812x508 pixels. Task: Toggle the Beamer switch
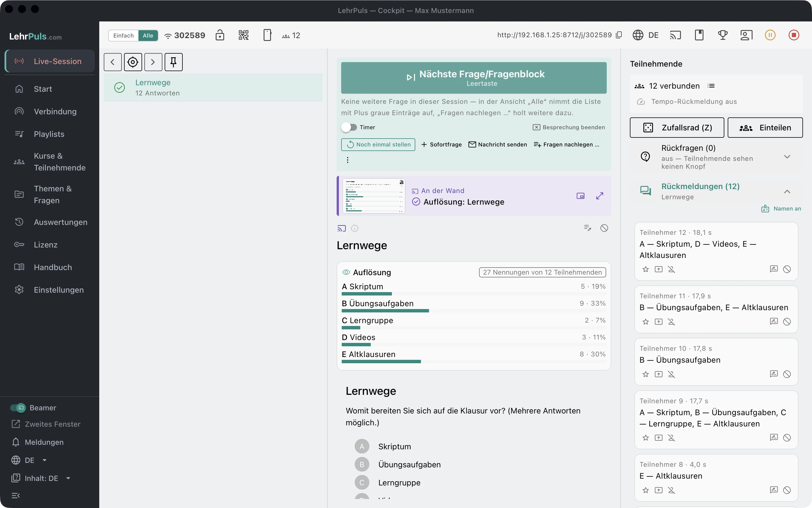(x=18, y=408)
